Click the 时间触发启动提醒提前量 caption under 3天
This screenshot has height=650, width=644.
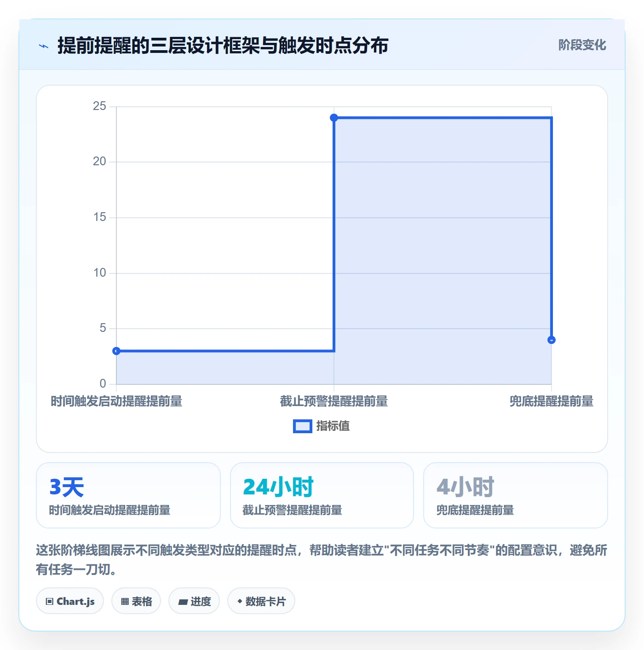pos(110,510)
